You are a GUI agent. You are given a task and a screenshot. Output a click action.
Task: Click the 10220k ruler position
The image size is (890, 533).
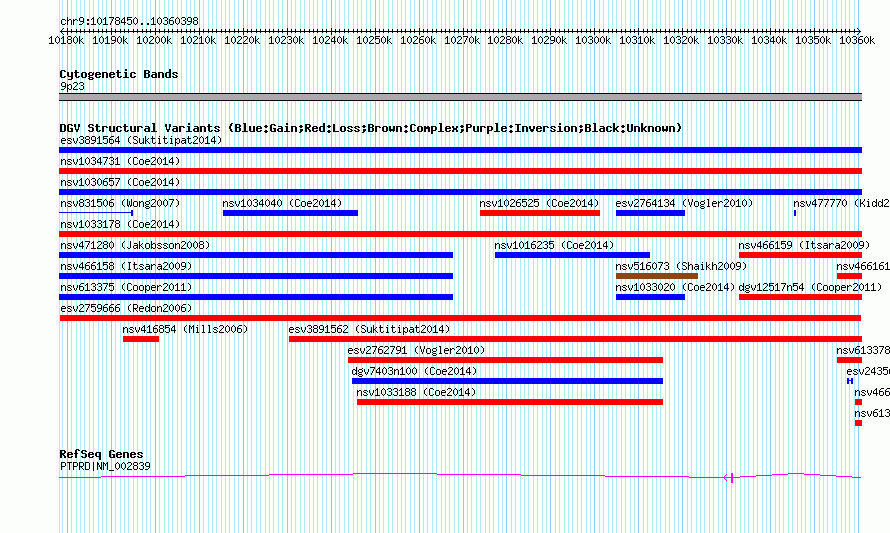pos(242,40)
